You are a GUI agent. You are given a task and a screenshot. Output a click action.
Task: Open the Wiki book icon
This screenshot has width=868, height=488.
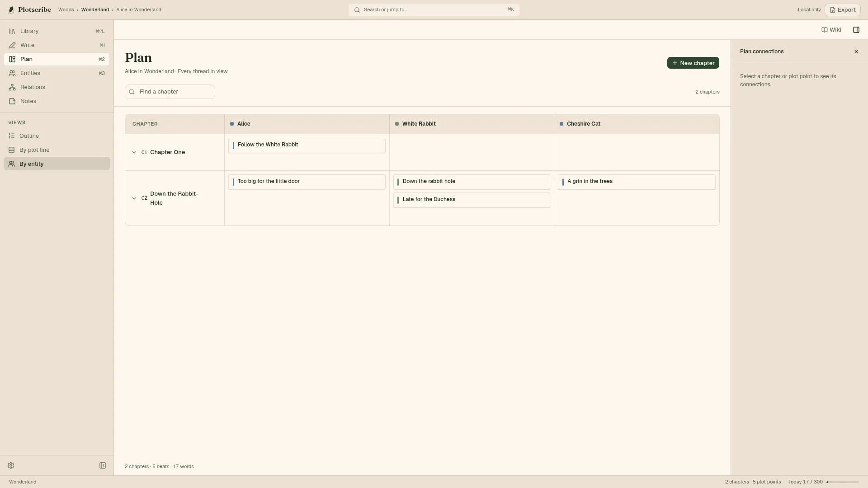tap(825, 30)
